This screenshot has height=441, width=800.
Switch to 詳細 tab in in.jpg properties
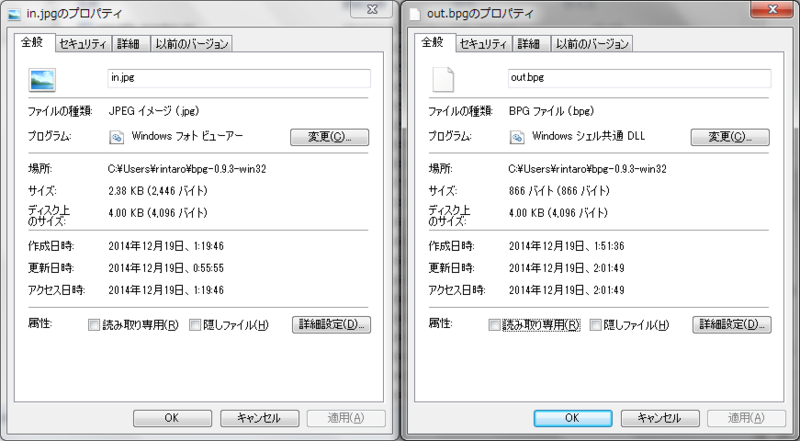click(129, 44)
